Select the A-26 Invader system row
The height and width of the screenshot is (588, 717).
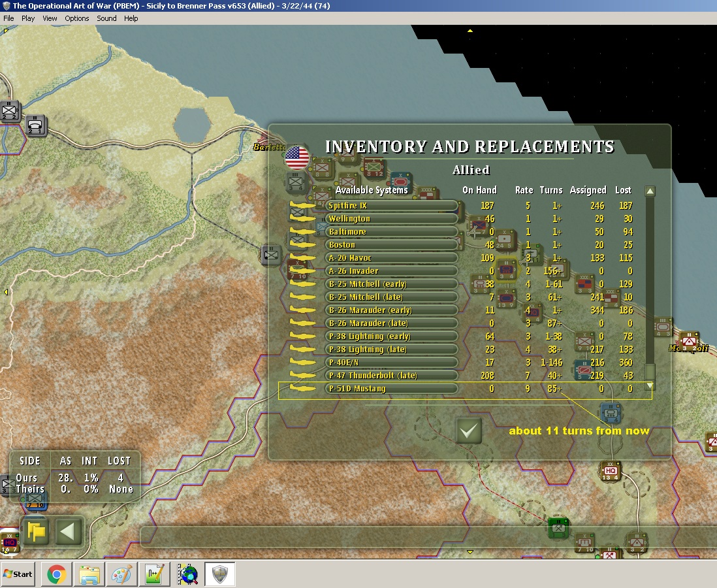391,271
